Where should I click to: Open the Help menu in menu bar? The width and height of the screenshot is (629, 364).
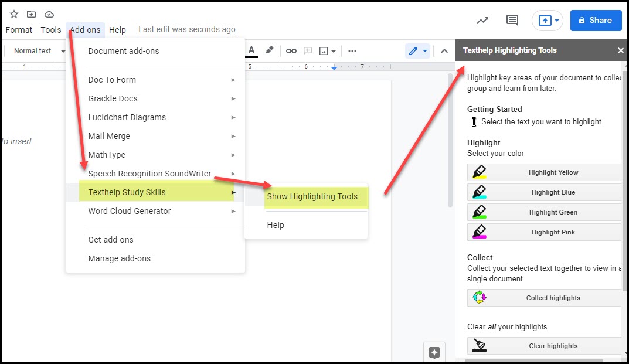click(117, 30)
